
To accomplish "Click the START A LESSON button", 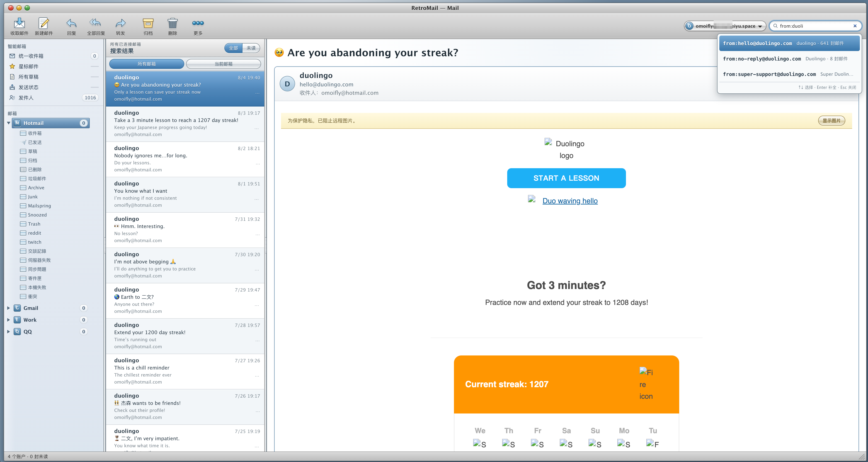I will click(x=566, y=178).
